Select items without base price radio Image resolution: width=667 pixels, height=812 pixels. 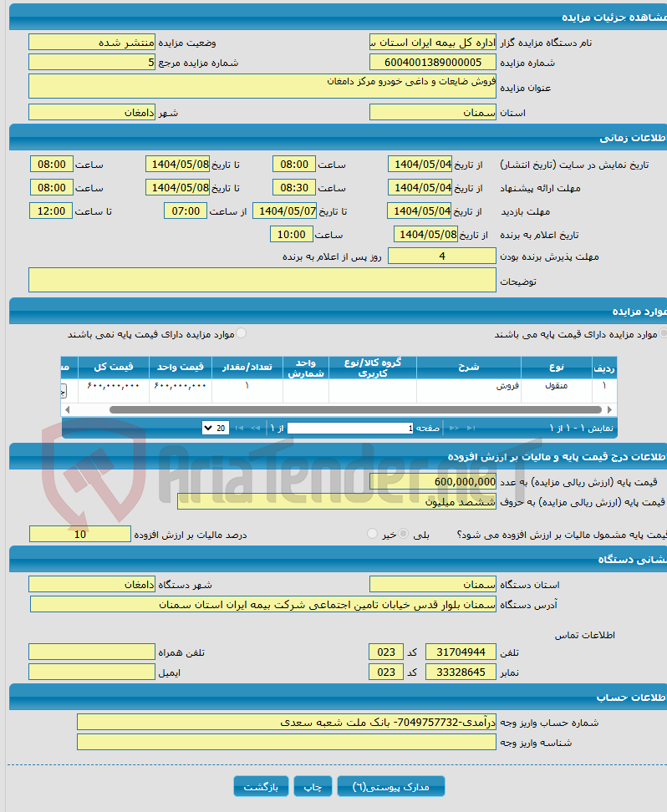click(x=241, y=333)
